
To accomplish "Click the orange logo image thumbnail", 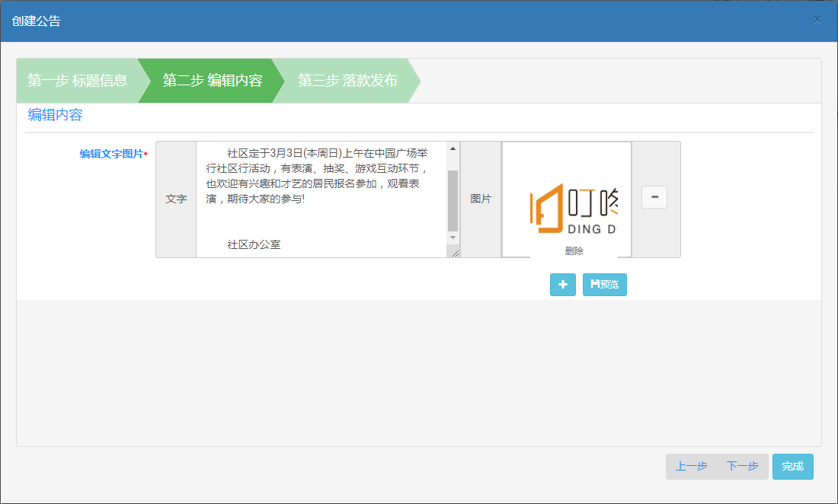I will (x=574, y=208).
